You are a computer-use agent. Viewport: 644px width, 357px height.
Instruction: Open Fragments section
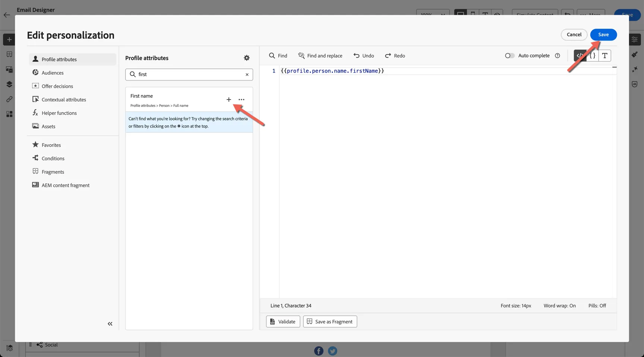[73, 172]
